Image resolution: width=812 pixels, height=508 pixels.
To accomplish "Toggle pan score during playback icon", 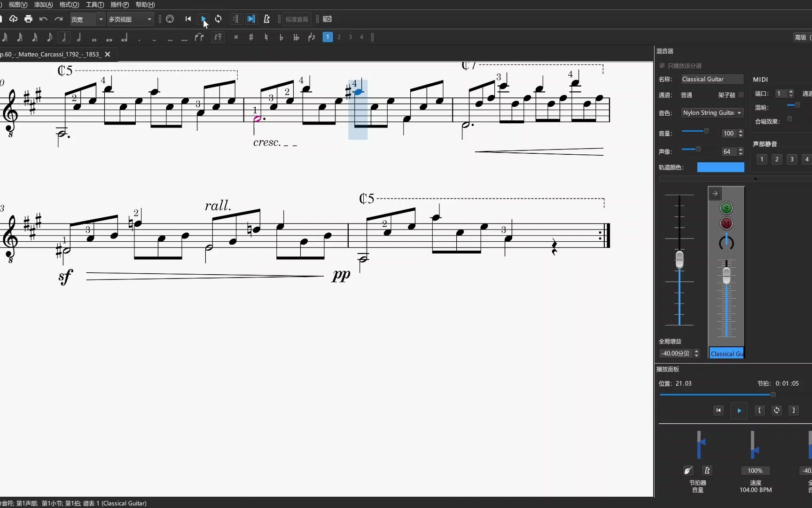I will pos(251,19).
